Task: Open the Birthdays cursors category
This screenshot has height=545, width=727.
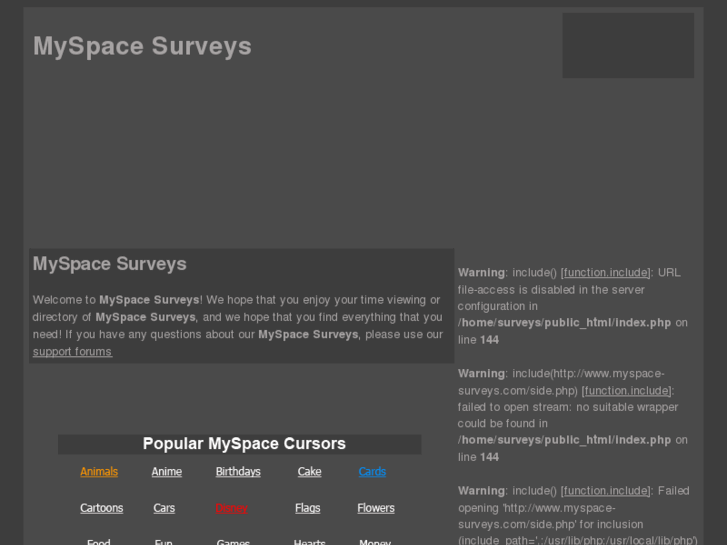Action: click(238, 472)
